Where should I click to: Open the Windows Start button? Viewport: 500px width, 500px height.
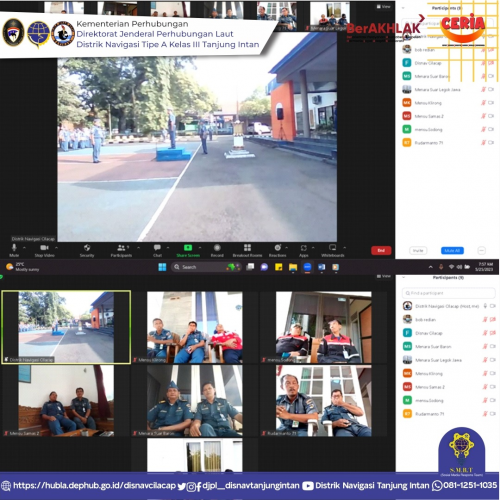click(162, 267)
